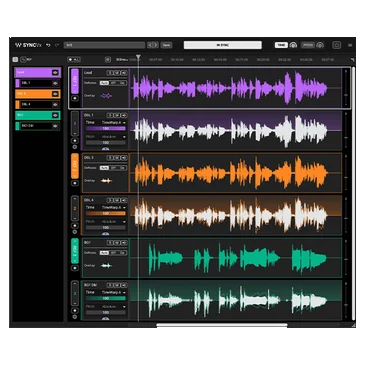Click the headphone icon beside PITCH
This screenshot has width=365, height=365.
coord(320,45)
